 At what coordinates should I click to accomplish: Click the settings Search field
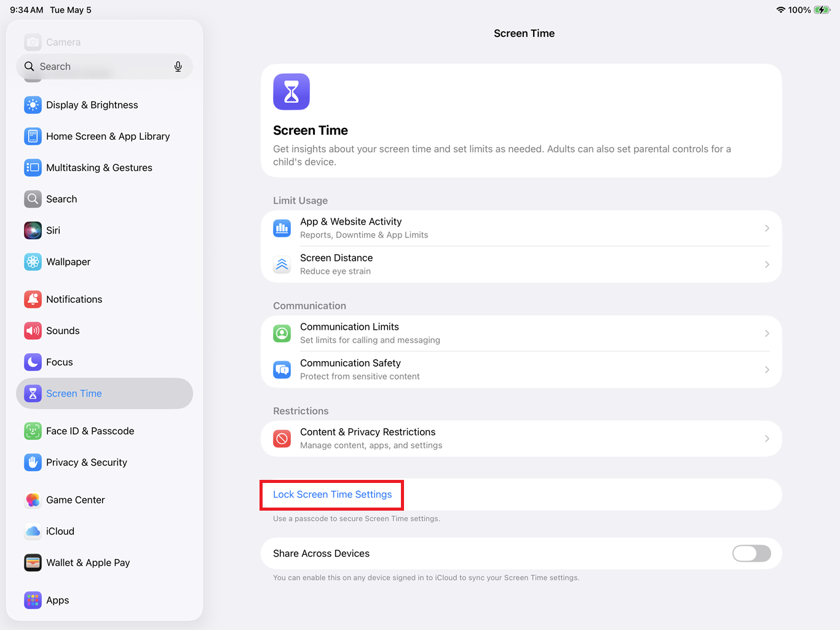105,66
